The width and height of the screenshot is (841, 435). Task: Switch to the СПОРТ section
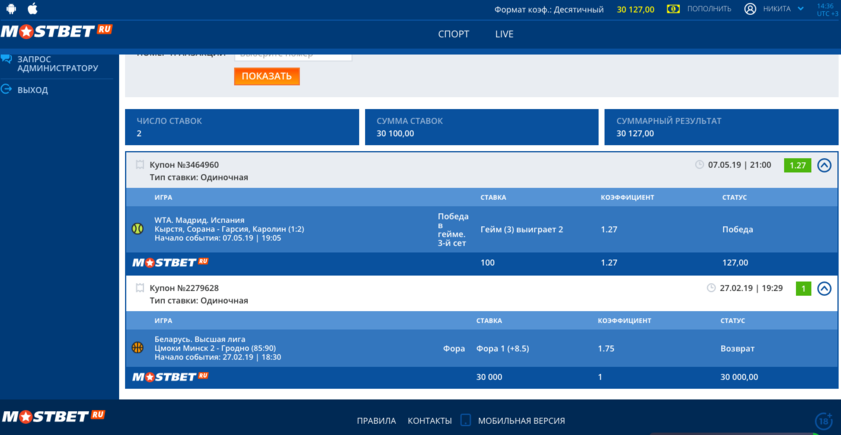[453, 34]
